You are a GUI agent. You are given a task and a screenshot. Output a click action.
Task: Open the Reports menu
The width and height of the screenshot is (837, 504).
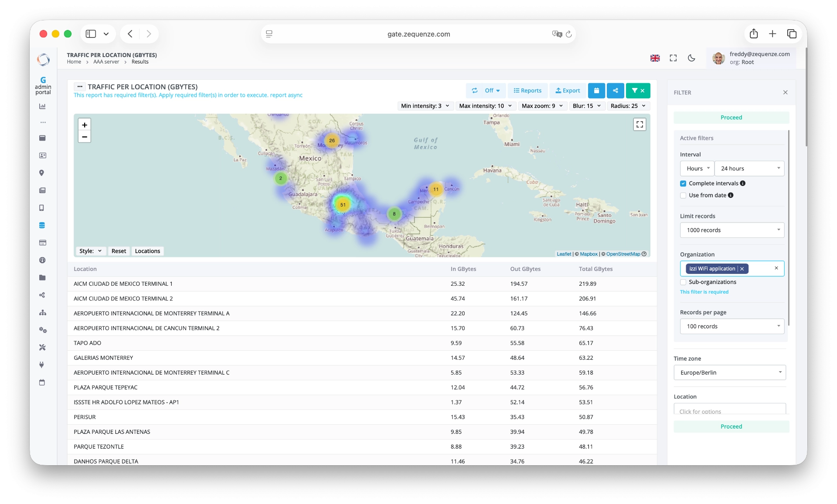(527, 91)
